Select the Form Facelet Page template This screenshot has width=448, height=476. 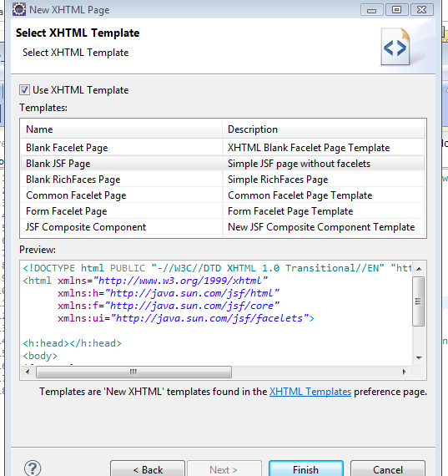click(67, 211)
